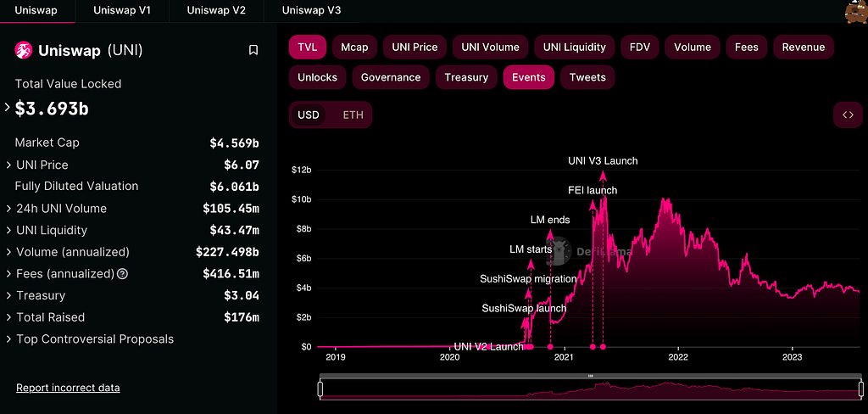Enable the FDV chart metric

pos(640,48)
